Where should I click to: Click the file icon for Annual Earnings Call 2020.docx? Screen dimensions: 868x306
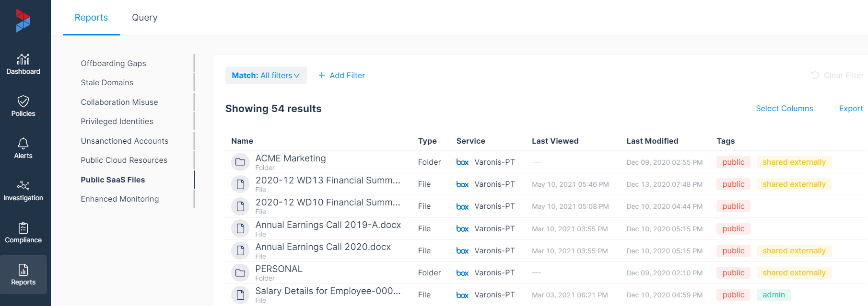[240, 250]
